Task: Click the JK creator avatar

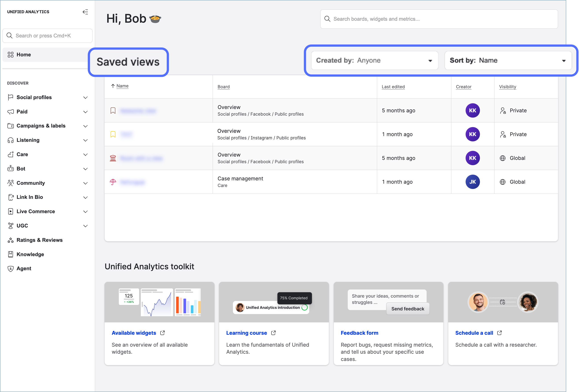Action: (x=472, y=182)
